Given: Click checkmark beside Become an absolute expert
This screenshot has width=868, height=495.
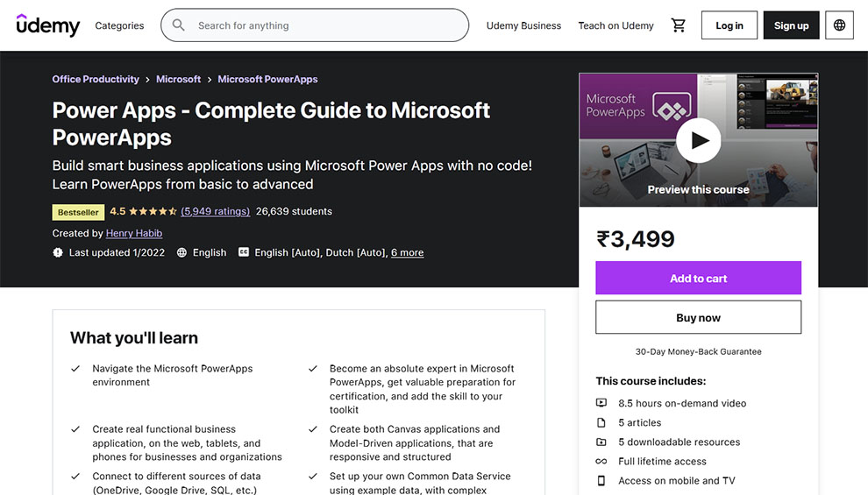Looking at the screenshot, I should coord(313,368).
